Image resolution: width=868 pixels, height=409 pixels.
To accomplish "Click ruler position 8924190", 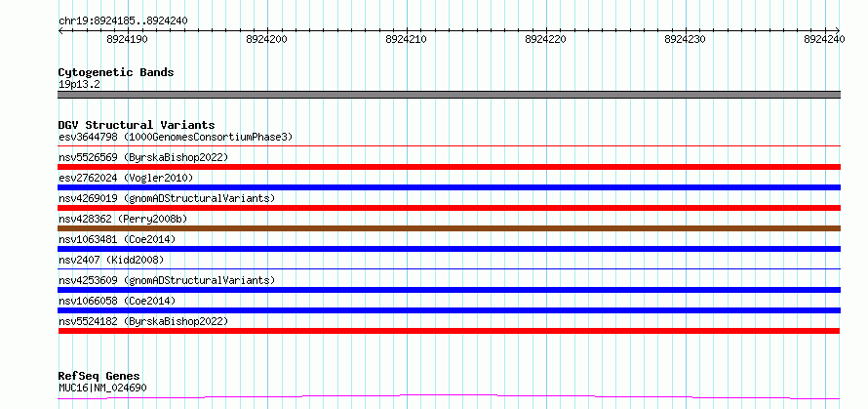I will (128, 39).
